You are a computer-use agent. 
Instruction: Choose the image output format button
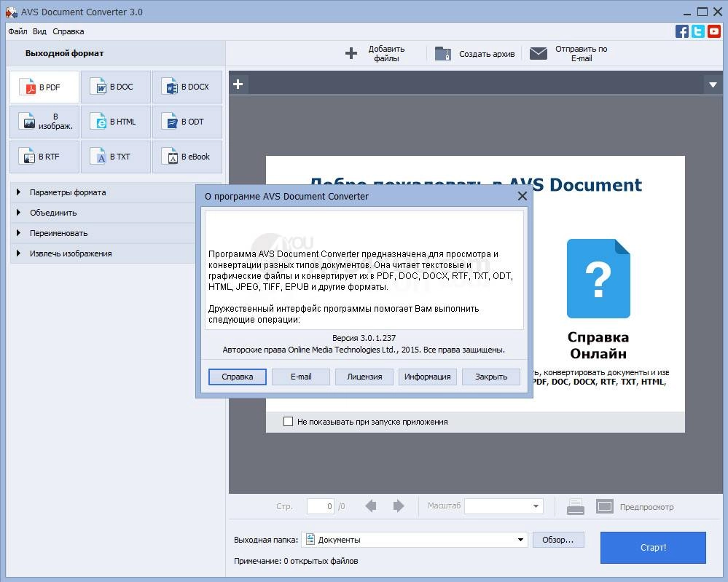[x=44, y=122]
